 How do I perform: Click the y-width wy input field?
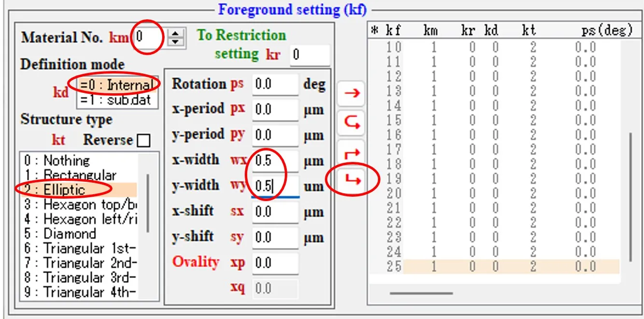(275, 186)
